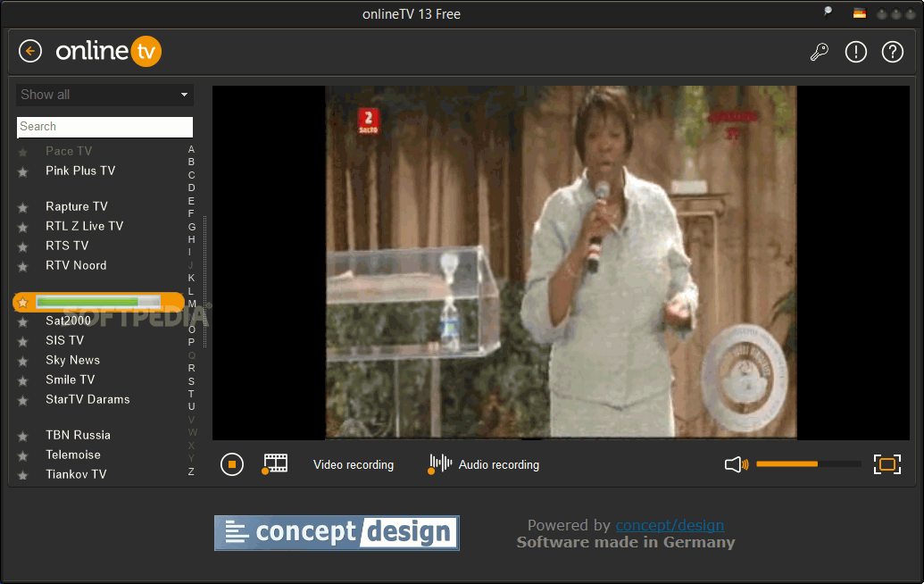
Task: Select the SIS TV channel
Action: tap(65, 340)
